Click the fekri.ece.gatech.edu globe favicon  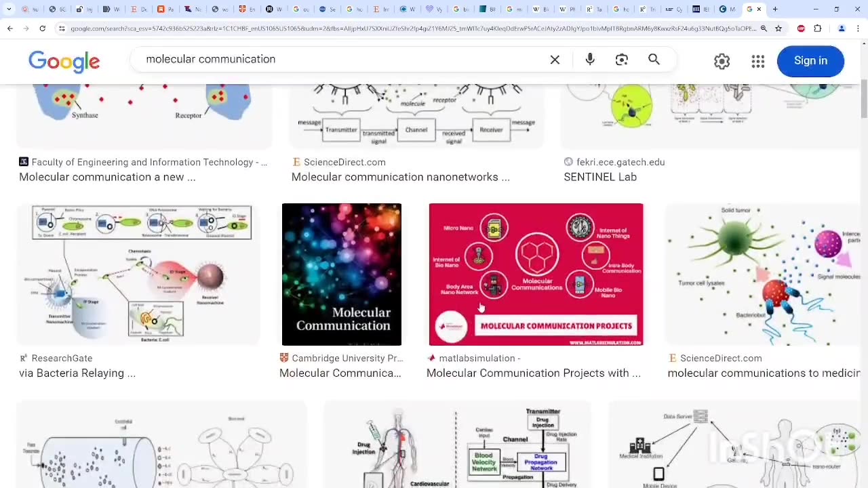click(568, 162)
